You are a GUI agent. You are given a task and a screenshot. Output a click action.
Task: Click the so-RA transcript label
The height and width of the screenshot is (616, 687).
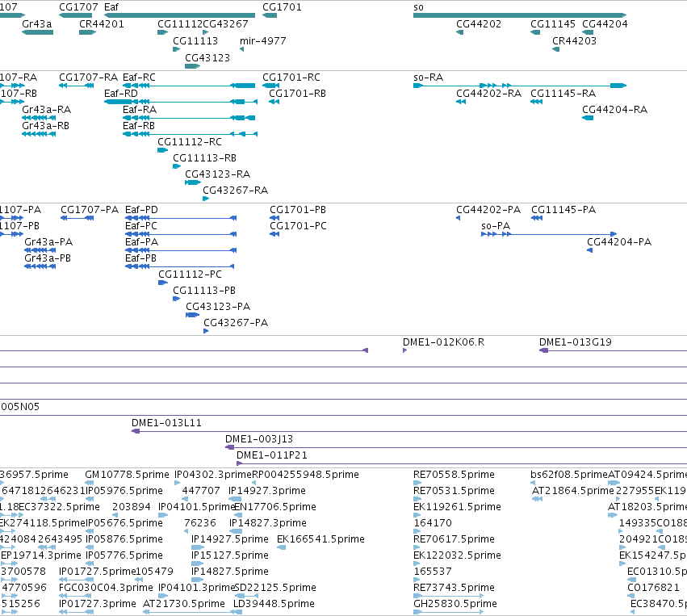point(428,78)
